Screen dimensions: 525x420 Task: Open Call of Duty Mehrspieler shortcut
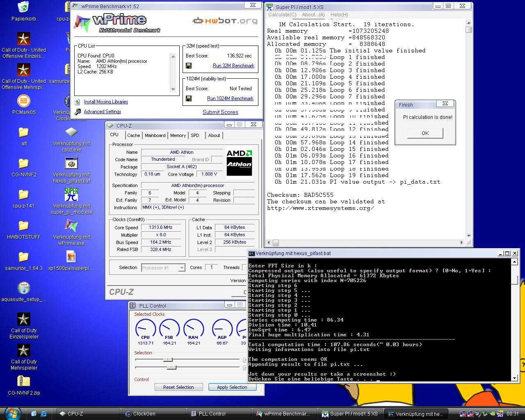coord(23,350)
